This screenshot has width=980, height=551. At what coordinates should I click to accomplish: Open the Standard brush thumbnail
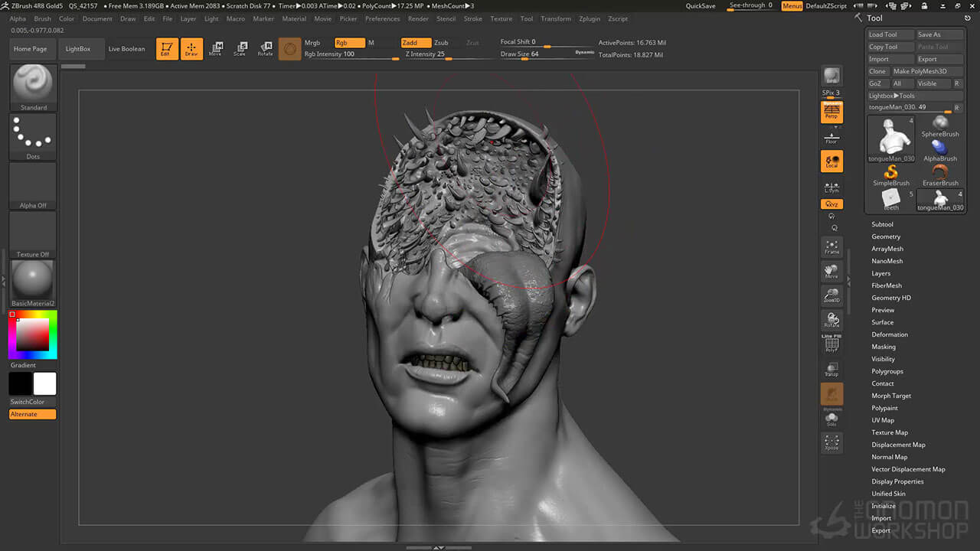pos(33,85)
